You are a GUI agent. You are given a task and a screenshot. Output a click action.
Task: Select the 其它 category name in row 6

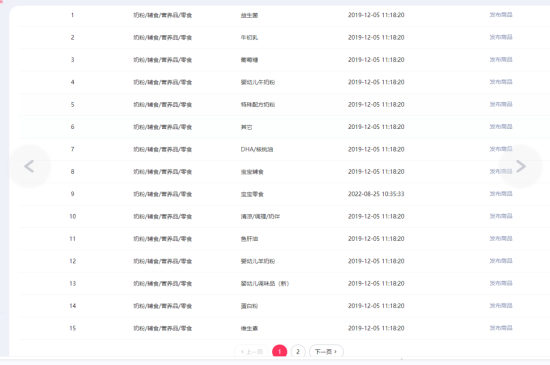coord(246,127)
